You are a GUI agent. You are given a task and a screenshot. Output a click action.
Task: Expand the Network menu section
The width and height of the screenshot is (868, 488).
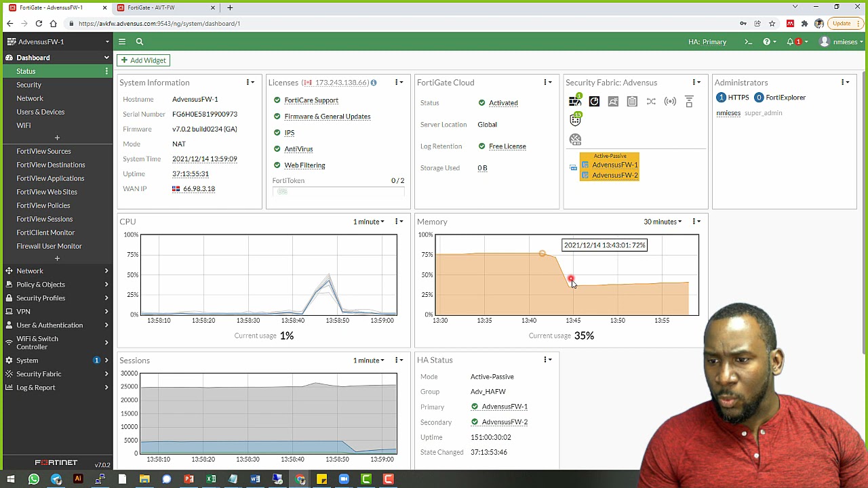click(57, 271)
